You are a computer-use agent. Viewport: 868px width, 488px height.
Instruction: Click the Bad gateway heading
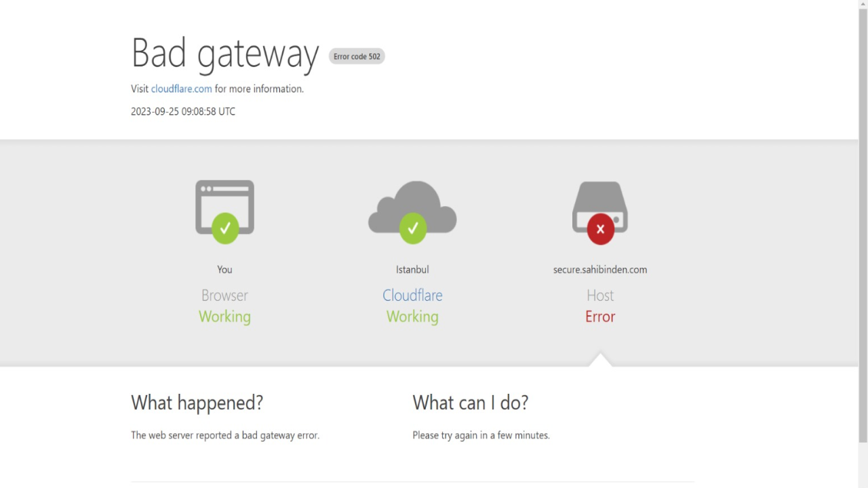coord(224,53)
